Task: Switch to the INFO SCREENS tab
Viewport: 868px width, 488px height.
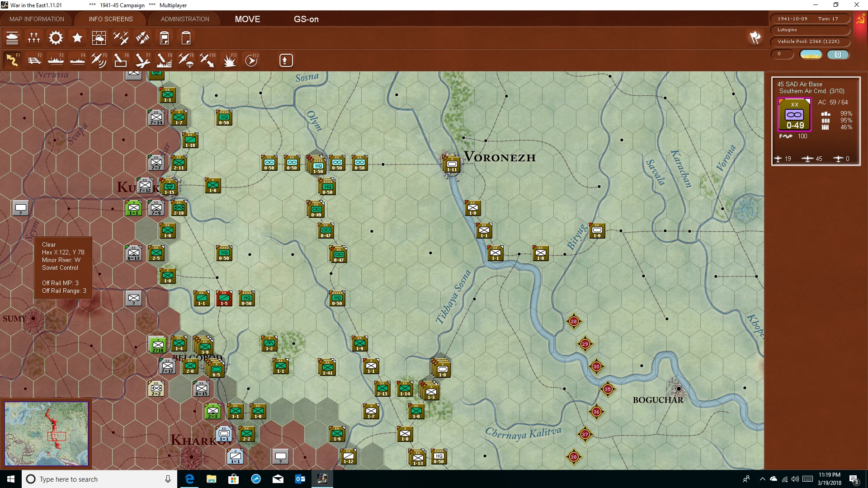Action: pyautogui.click(x=111, y=19)
